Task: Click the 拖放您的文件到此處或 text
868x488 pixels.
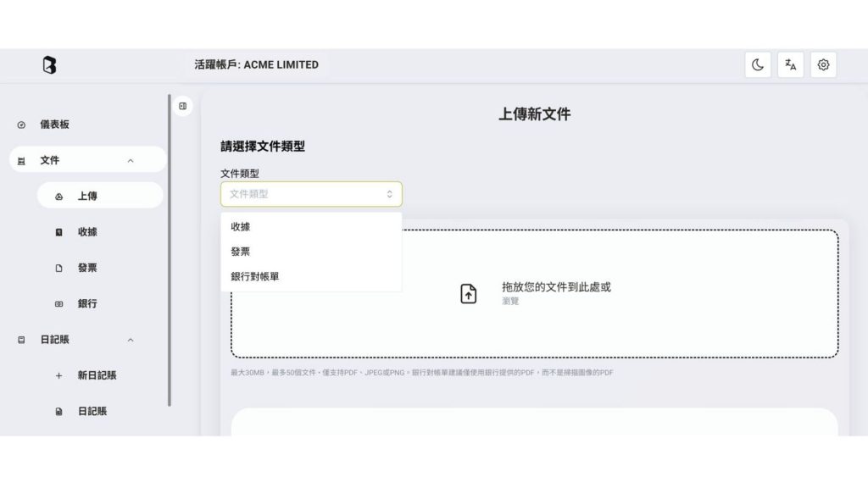Action: (x=556, y=287)
